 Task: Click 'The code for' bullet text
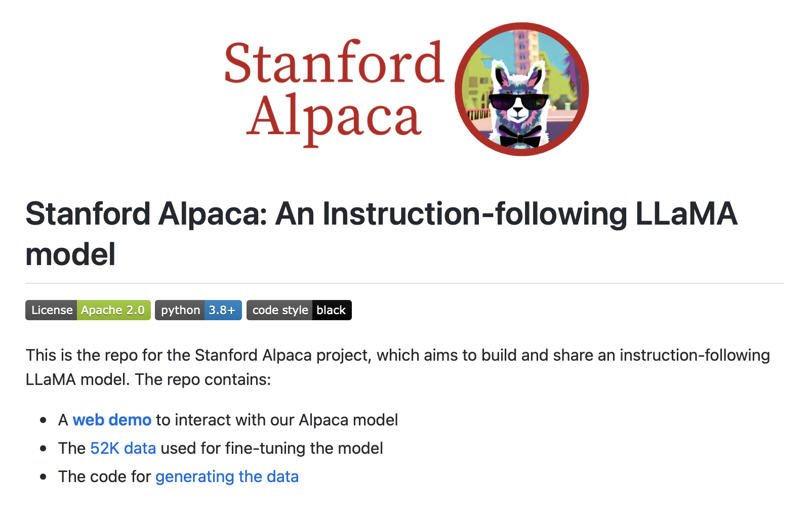click(104, 477)
